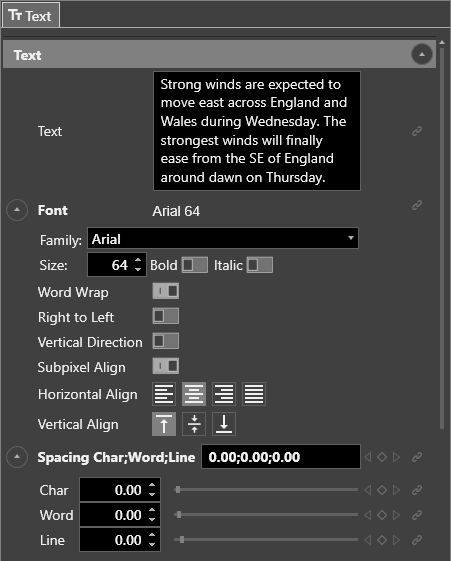Toggle the Bold switch

pyautogui.click(x=195, y=265)
